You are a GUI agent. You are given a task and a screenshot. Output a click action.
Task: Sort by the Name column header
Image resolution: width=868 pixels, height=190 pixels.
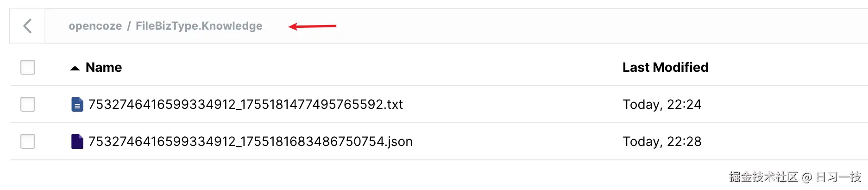point(104,68)
